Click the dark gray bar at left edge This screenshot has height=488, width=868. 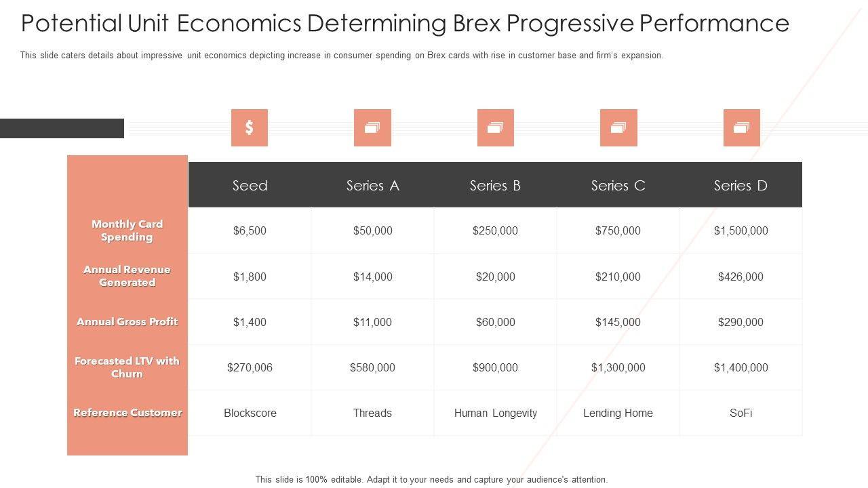pos(62,128)
